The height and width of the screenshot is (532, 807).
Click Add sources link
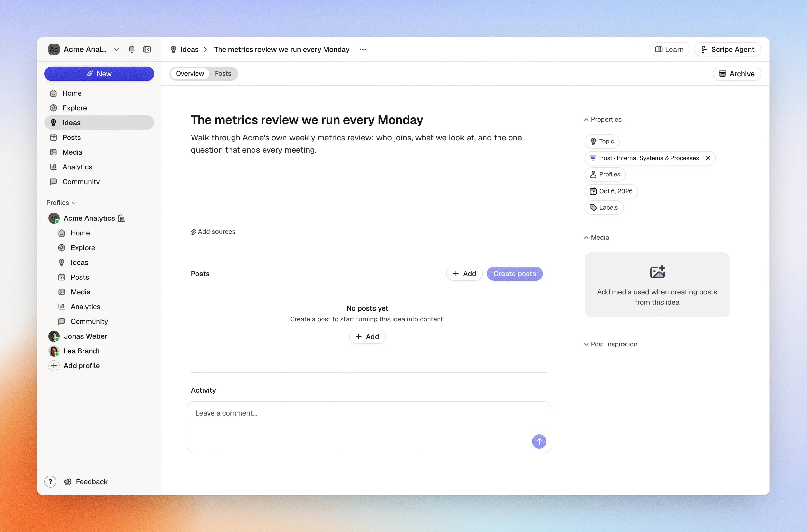point(213,232)
